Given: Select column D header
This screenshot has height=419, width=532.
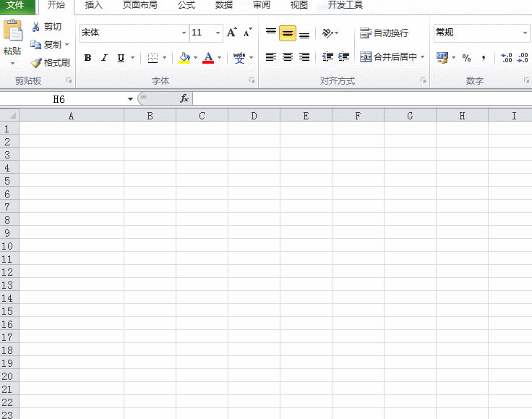Looking at the screenshot, I should point(254,116).
